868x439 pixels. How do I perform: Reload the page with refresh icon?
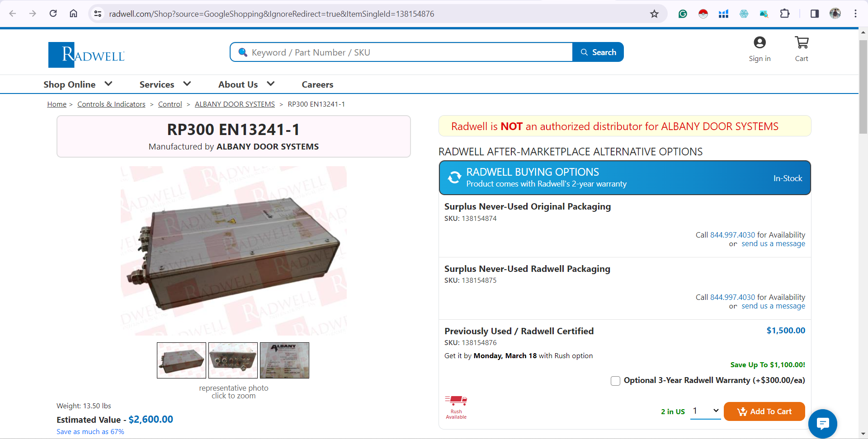point(53,14)
